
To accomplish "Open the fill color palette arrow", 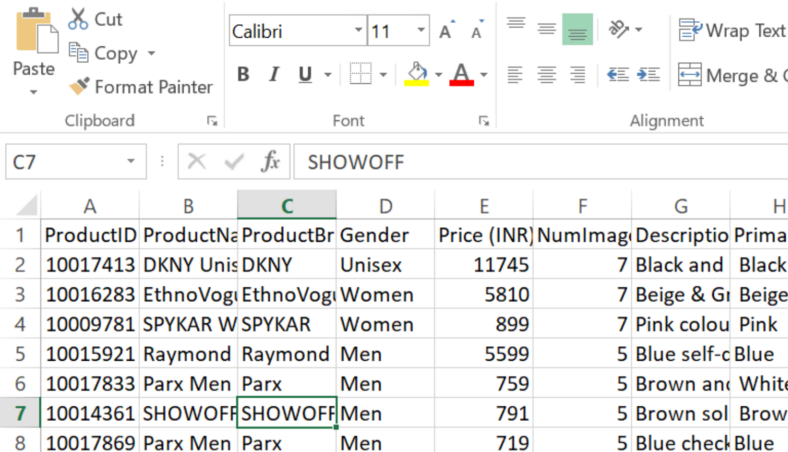I will tap(438, 75).
